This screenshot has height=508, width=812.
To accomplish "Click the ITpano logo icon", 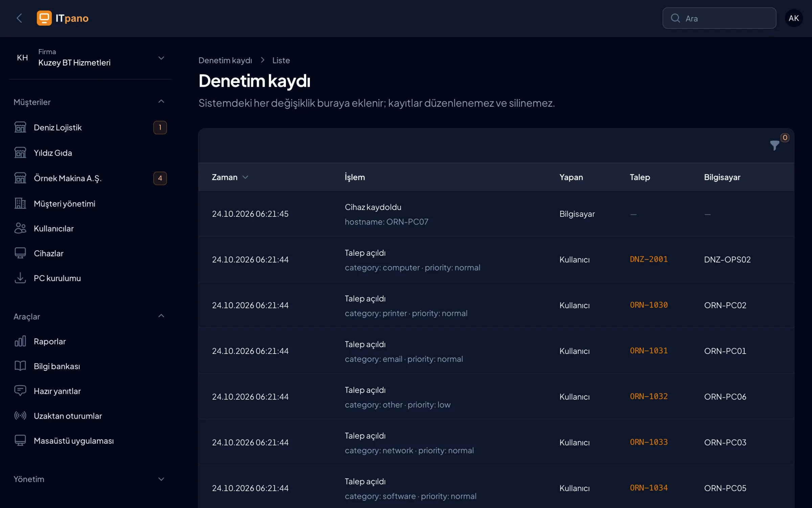I will (x=44, y=18).
